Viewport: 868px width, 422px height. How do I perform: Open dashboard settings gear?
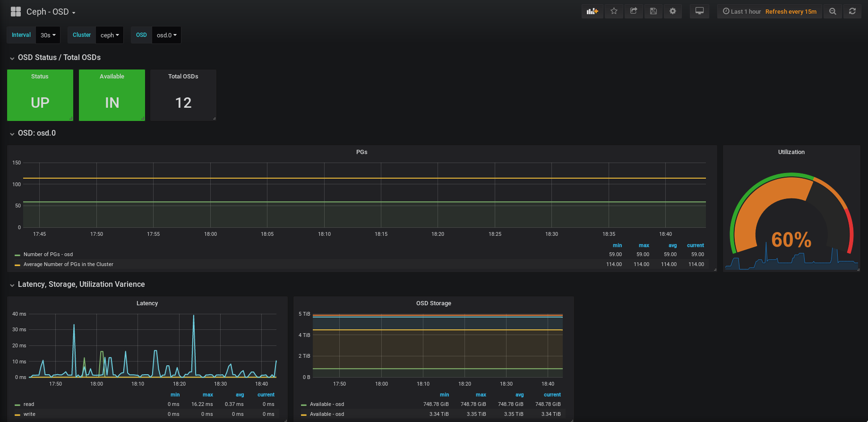point(673,11)
